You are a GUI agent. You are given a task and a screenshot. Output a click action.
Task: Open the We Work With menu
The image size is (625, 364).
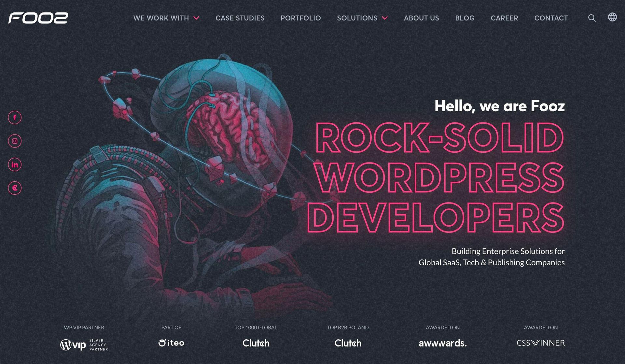click(x=161, y=18)
